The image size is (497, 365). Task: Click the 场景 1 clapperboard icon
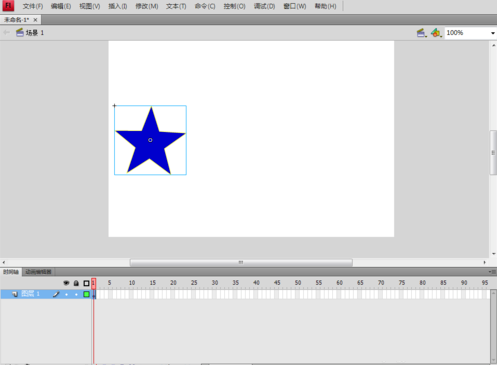[x=20, y=32]
